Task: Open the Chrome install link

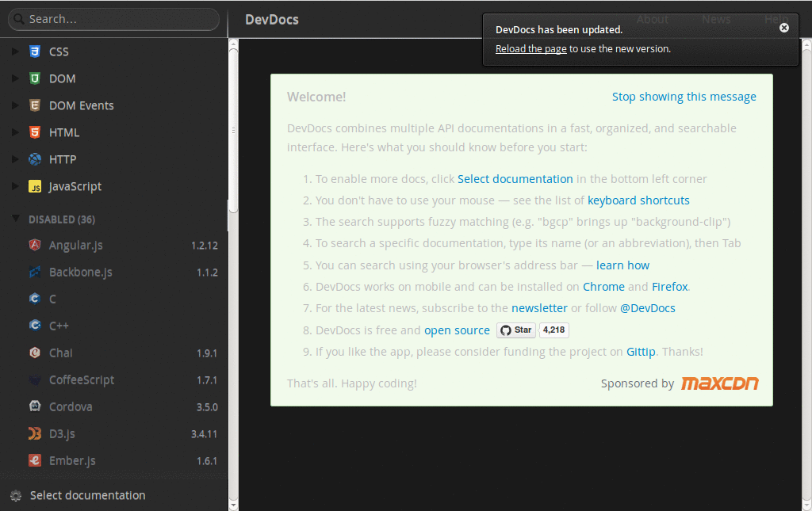Action: (x=603, y=287)
